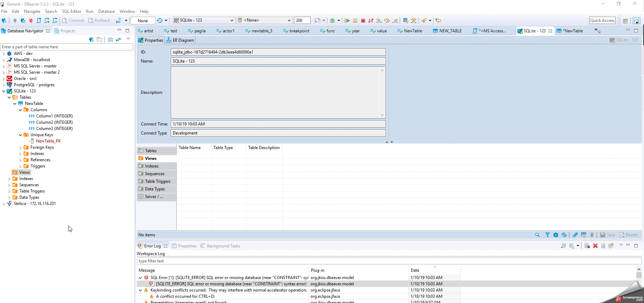Viewport: 644px width, 303px height.
Task: Click the table name filter input
Action: 67,47
